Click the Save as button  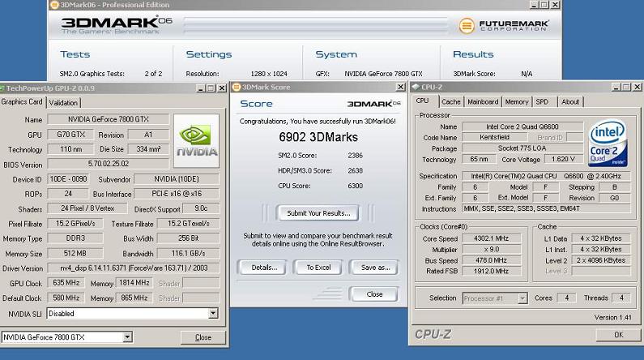(x=375, y=268)
